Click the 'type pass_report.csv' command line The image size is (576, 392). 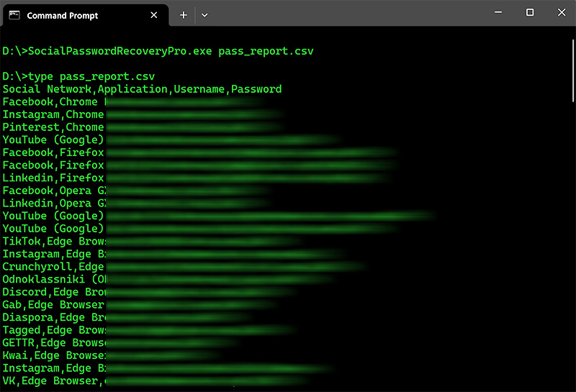click(78, 76)
